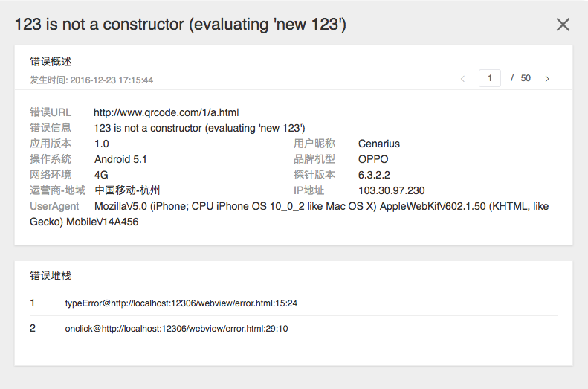
Task: Click the occurrence timestamp 2016-12-23 17:15:44
Action: coord(112,80)
